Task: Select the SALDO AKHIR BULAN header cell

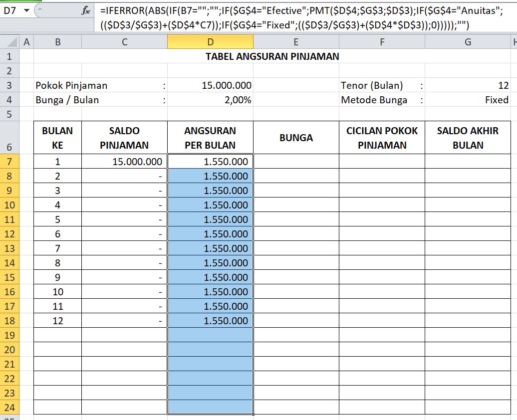Action: pyautogui.click(x=468, y=138)
